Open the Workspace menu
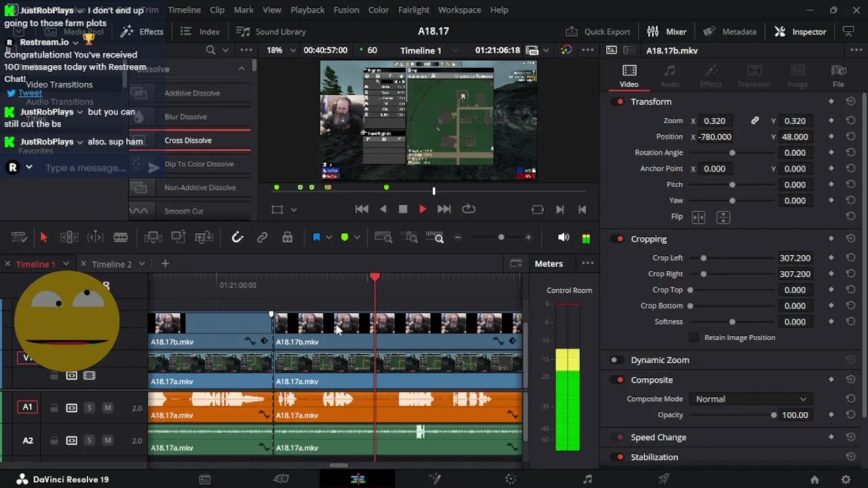 pyautogui.click(x=459, y=10)
